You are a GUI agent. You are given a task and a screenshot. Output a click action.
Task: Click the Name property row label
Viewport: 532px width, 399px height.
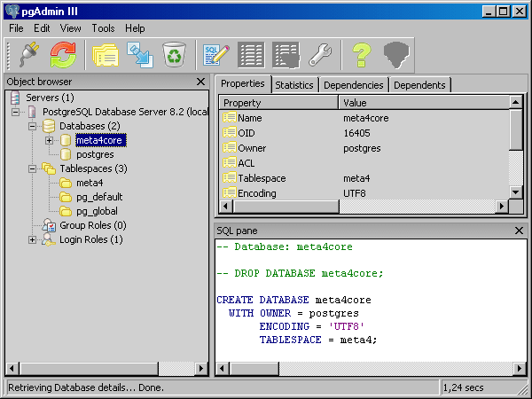click(250, 118)
